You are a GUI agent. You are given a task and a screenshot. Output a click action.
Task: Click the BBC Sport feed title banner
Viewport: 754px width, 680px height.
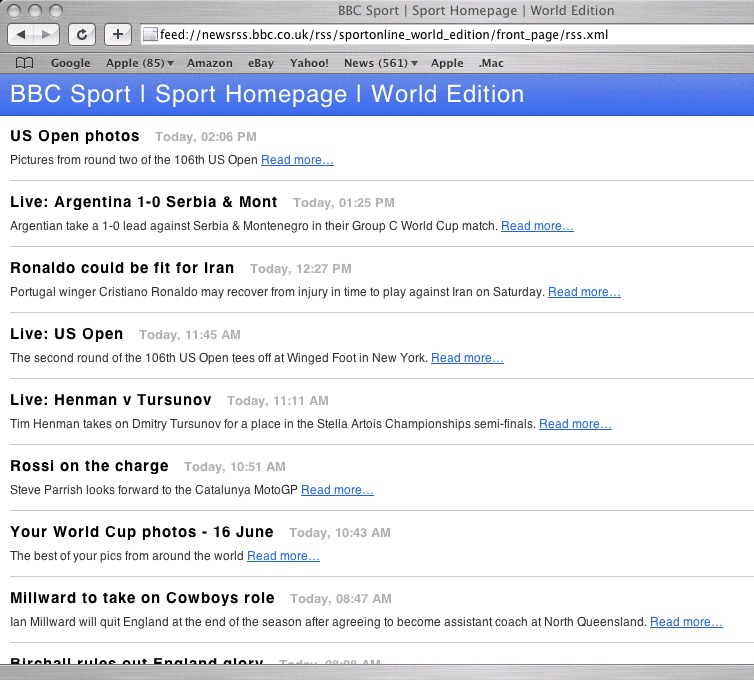coord(267,94)
